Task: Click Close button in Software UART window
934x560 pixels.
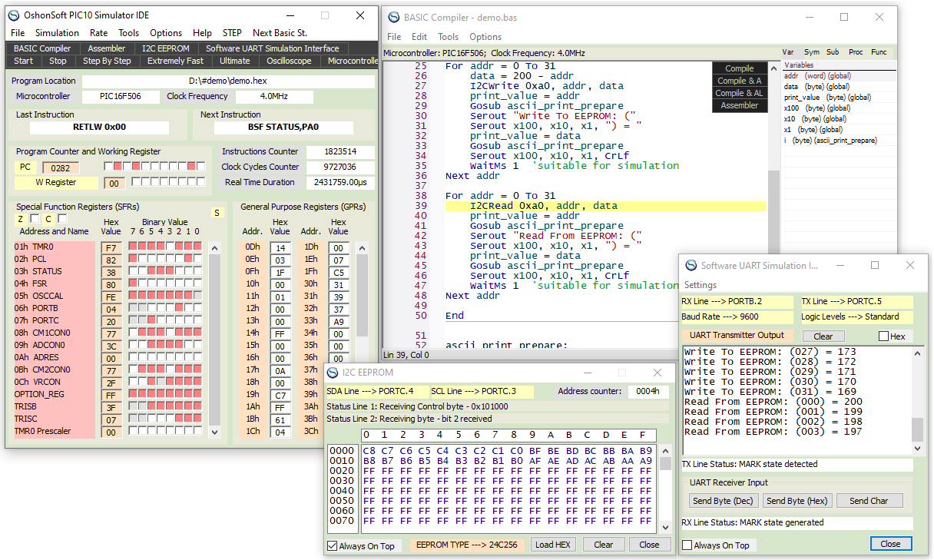Action: 890,544
